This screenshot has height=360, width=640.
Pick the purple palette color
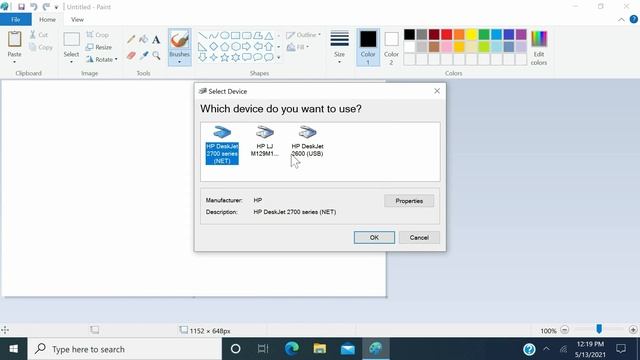point(521,34)
